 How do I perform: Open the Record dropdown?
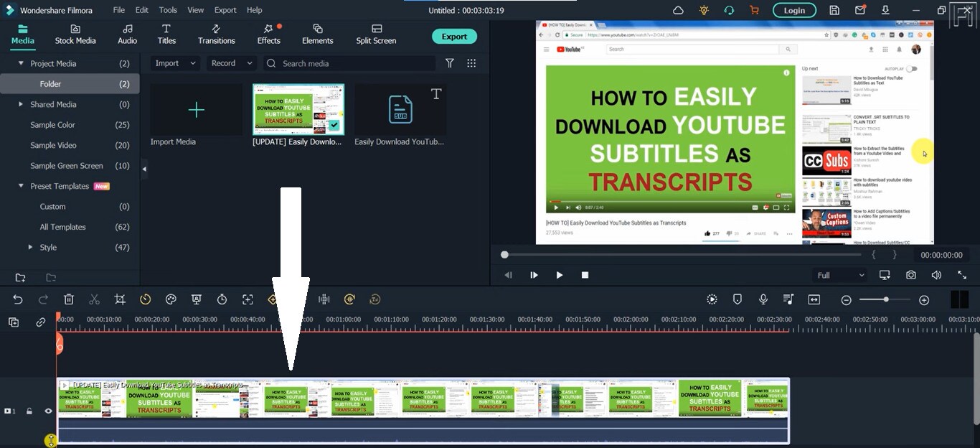click(x=231, y=63)
